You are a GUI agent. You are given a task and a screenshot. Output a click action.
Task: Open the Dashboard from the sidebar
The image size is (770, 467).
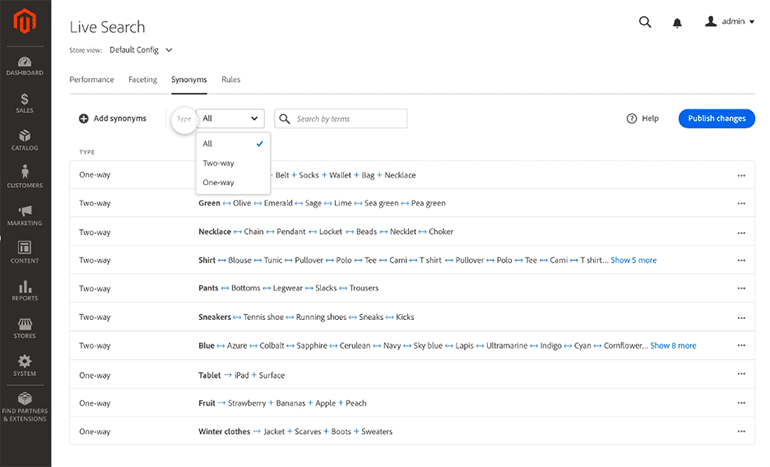point(25,62)
